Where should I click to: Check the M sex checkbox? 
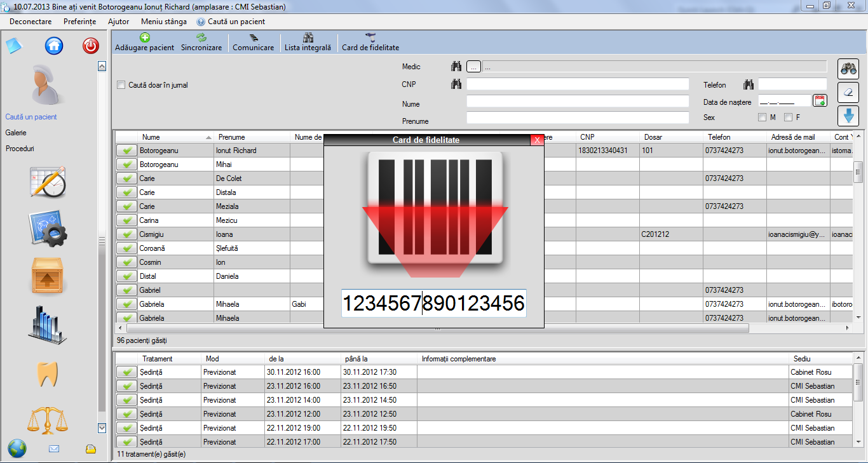[762, 117]
